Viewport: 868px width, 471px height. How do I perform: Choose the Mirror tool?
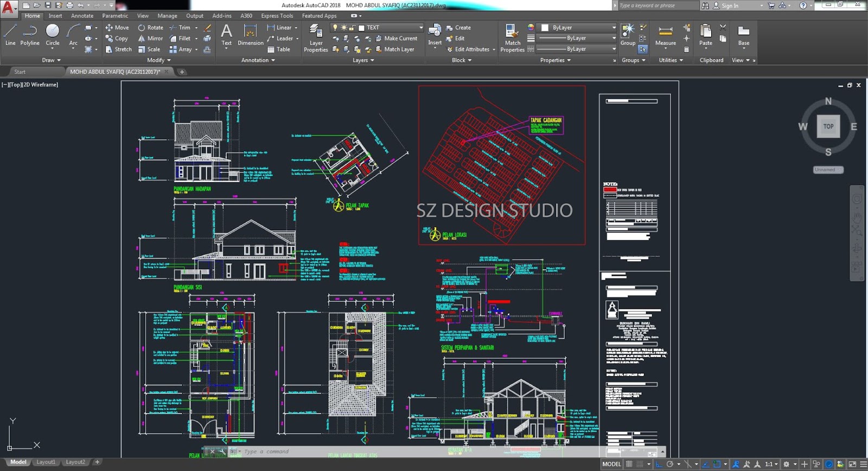(x=150, y=38)
